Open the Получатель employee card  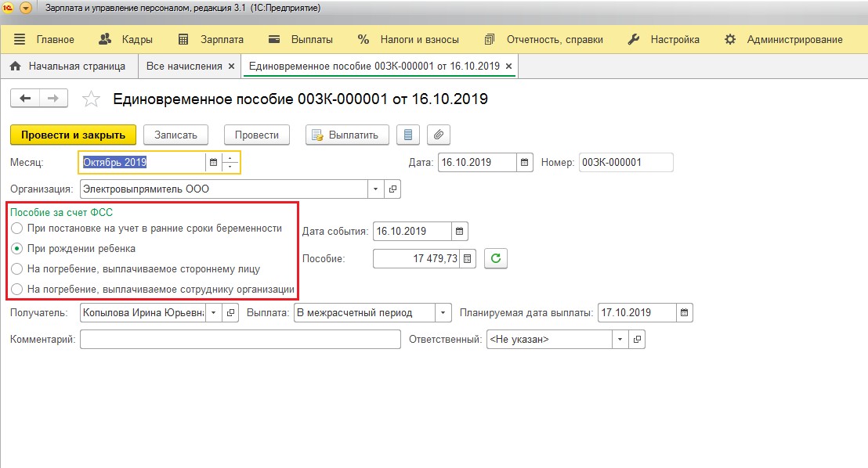[231, 312]
